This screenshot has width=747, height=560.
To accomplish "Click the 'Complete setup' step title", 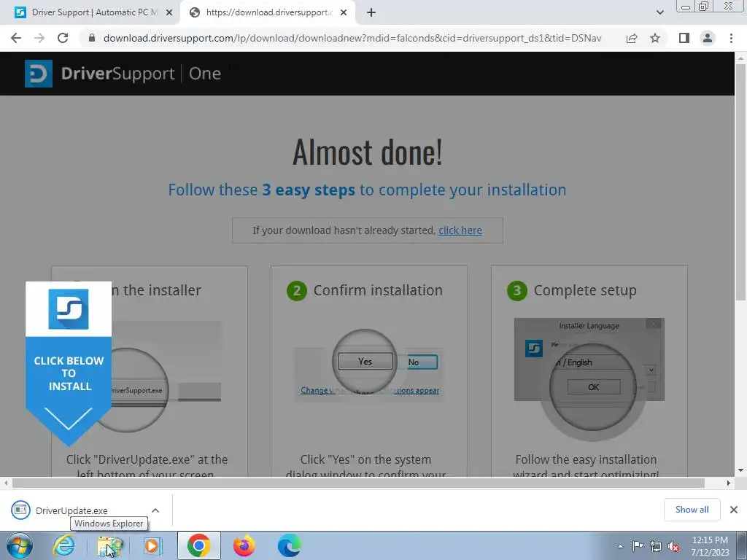I will [585, 290].
